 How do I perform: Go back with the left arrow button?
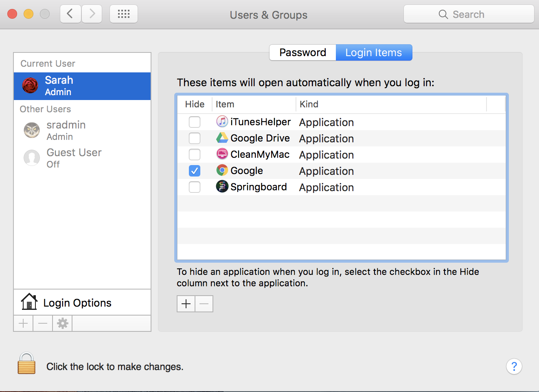[x=70, y=14]
